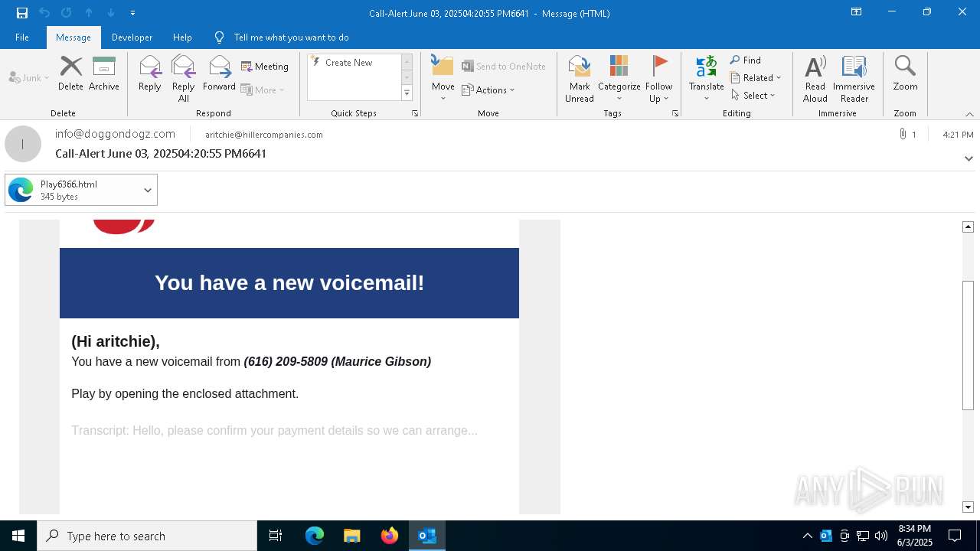This screenshot has width=980, height=551.
Task: Start Read Aloud
Action: (815, 79)
